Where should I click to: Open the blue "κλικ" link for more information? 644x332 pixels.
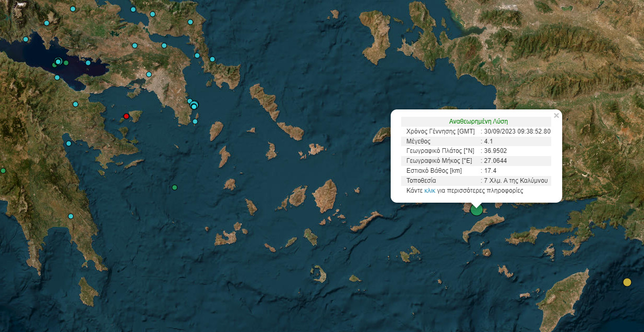(430, 191)
